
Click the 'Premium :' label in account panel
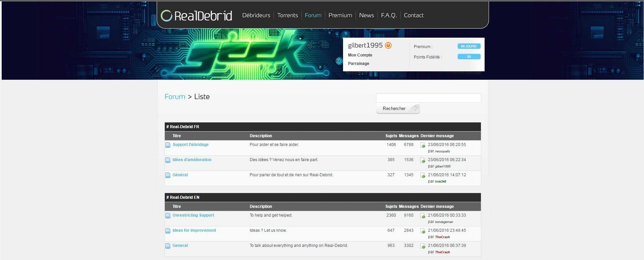[x=423, y=47]
